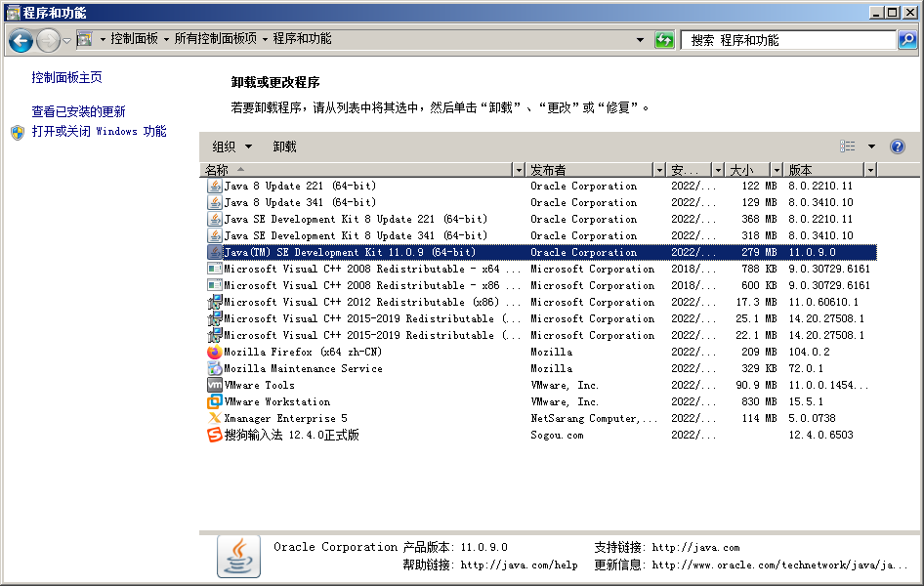Viewport: 924px width, 586px height.
Task: Click the 所有控制面板项 breadcrumb
Action: tap(216, 39)
